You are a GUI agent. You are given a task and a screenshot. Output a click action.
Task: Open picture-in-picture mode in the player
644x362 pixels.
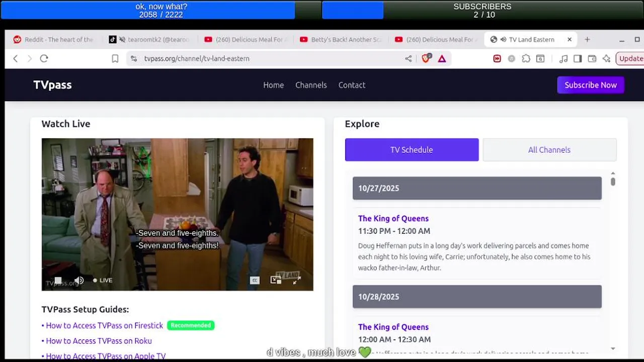pyautogui.click(x=275, y=280)
